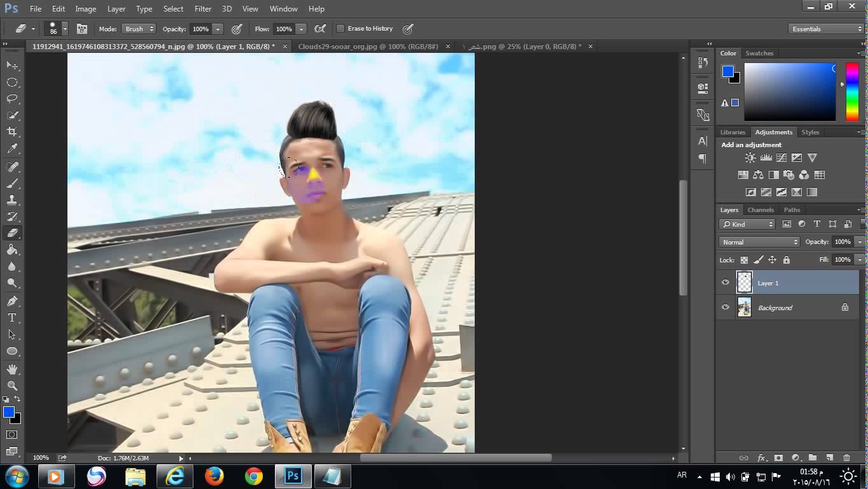This screenshot has width=868, height=489.
Task: Click the foreground color in Color panel
Action: 728,71
